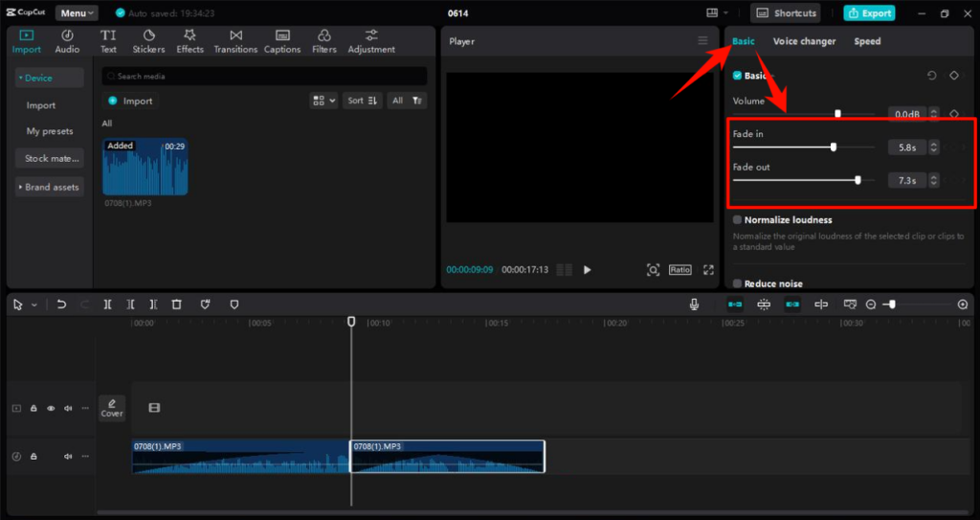
Task: Play the preview in the Player
Action: point(587,270)
